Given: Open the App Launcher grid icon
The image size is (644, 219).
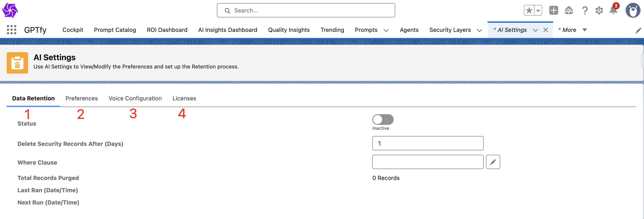Looking at the screenshot, I should (12, 30).
